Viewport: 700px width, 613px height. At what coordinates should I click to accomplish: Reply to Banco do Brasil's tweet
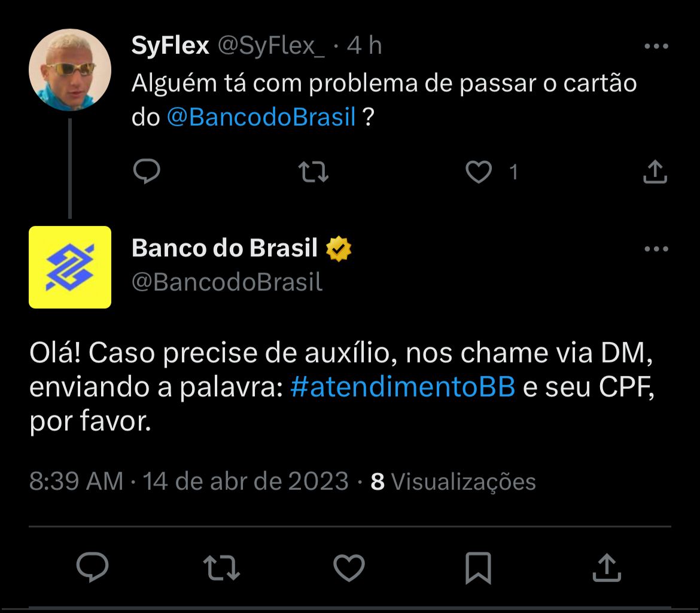point(93,567)
